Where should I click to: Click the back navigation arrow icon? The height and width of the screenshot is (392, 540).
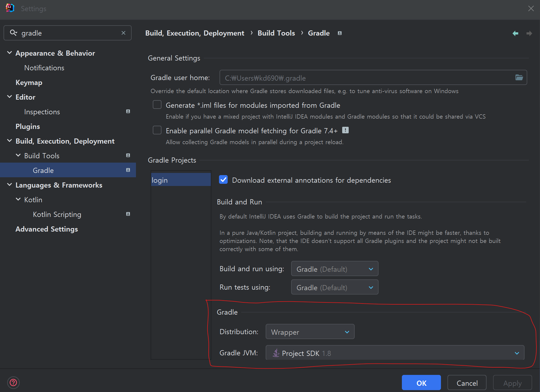pos(515,33)
